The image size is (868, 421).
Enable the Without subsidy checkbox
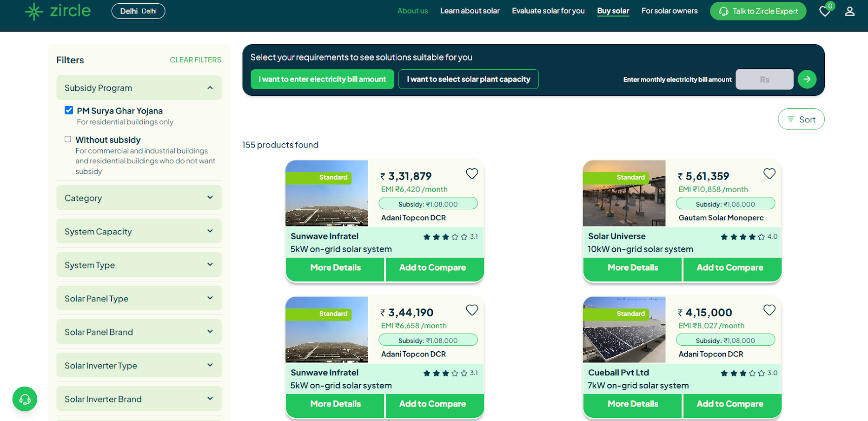[x=68, y=139]
